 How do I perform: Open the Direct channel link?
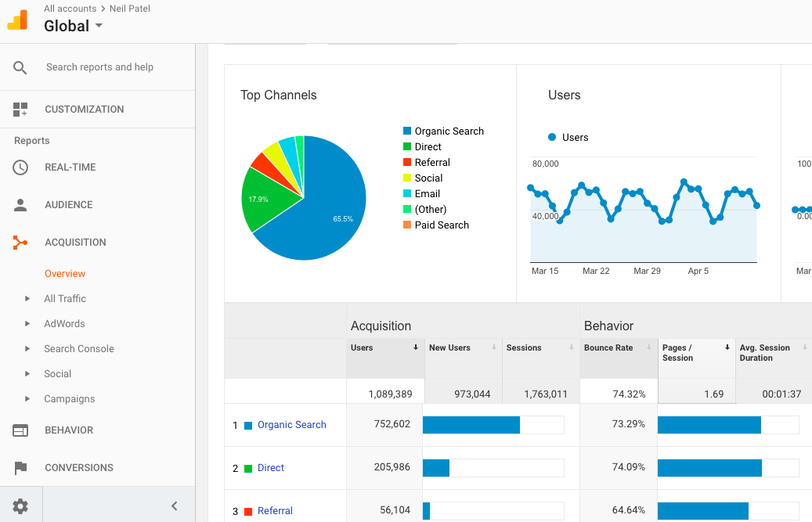[271, 468]
